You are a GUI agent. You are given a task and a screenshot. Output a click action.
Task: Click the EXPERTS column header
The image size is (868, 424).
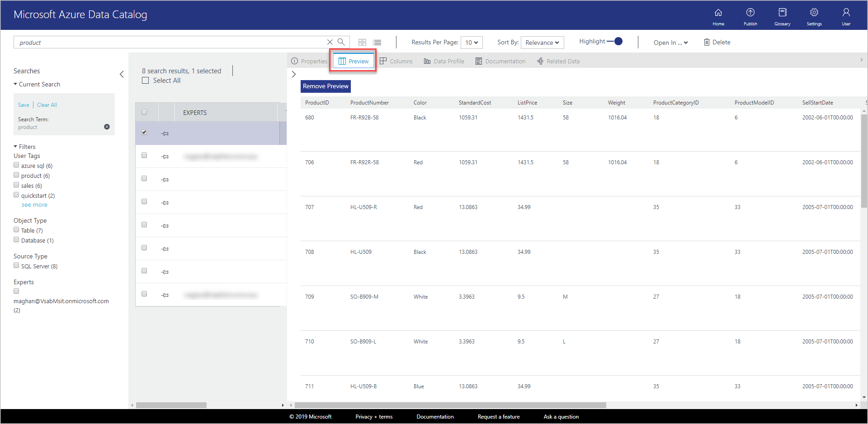tap(195, 113)
